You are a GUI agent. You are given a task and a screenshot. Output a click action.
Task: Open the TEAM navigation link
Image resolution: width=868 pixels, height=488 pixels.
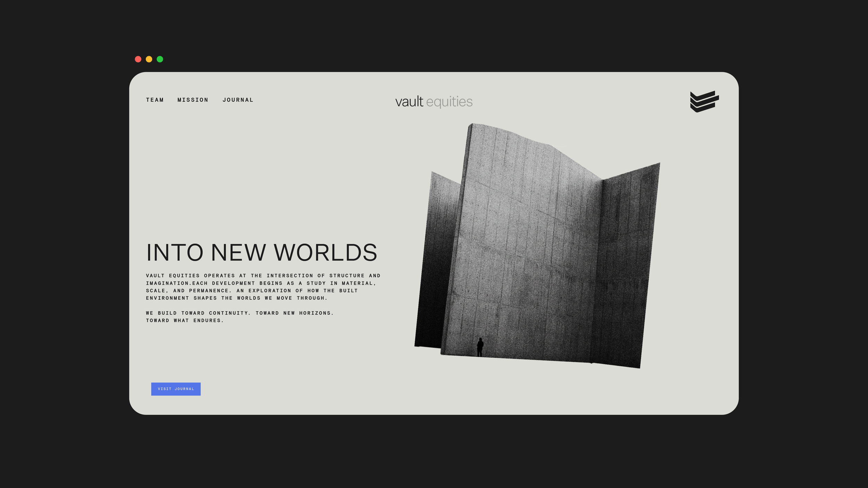pos(155,100)
